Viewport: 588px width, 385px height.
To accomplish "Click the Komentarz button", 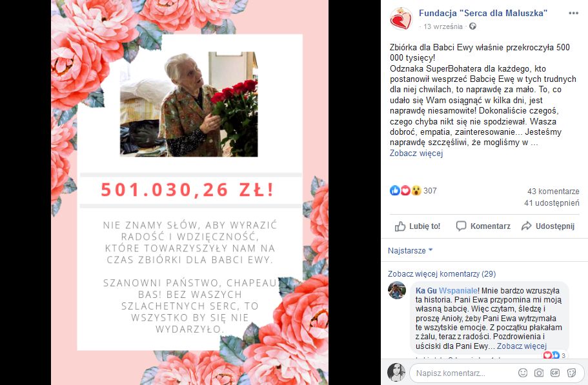I will click(483, 226).
